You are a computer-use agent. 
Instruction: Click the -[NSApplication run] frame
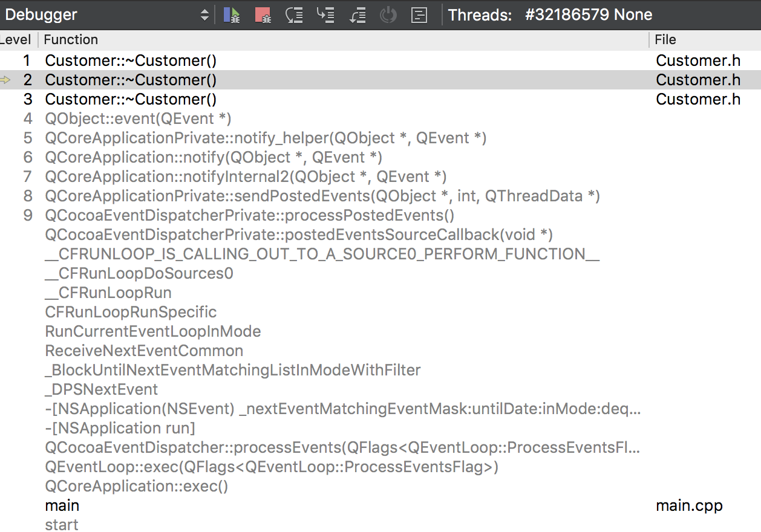coord(120,428)
